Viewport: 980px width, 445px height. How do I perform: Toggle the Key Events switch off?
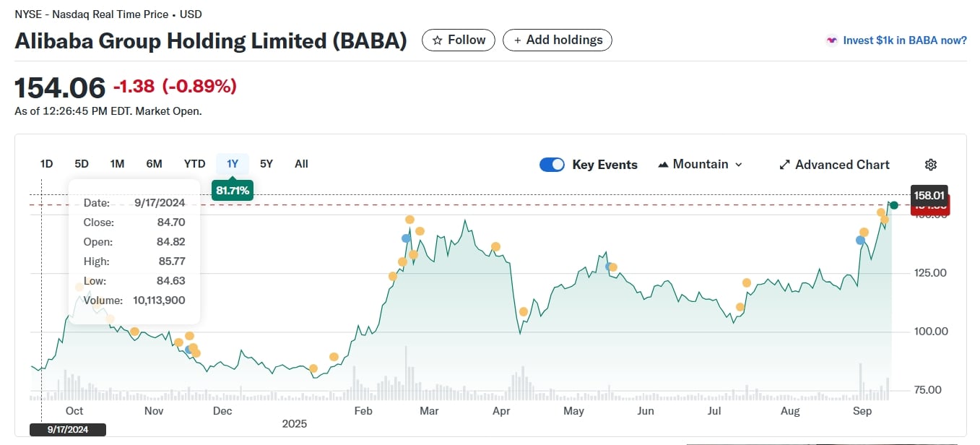pyautogui.click(x=552, y=165)
